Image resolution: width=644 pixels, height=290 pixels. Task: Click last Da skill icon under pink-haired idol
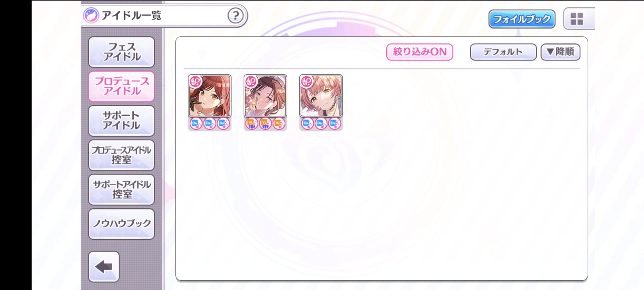point(335,123)
